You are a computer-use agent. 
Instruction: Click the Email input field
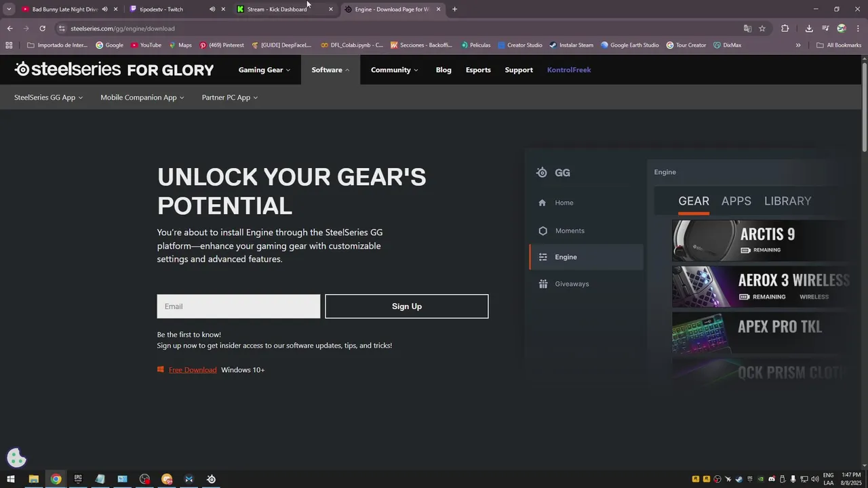[x=239, y=306]
